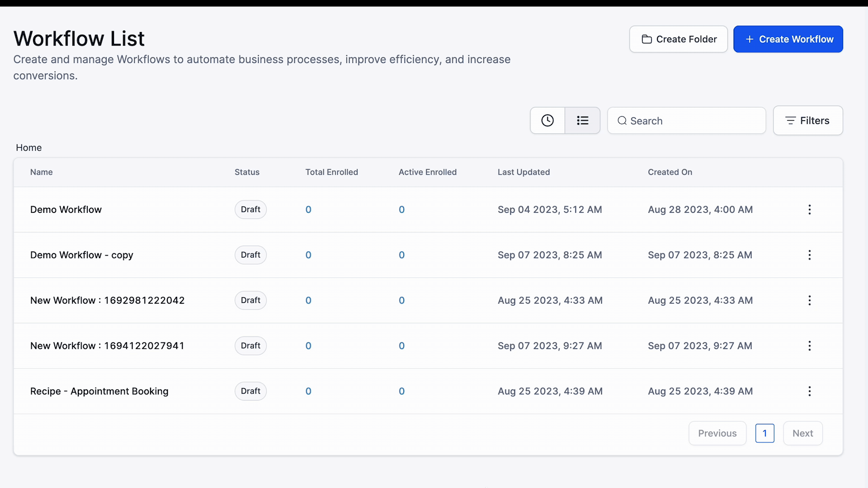The image size is (868, 488).
Task: Open Recipe - Appointment Booking workflow
Action: coord(99,391)
